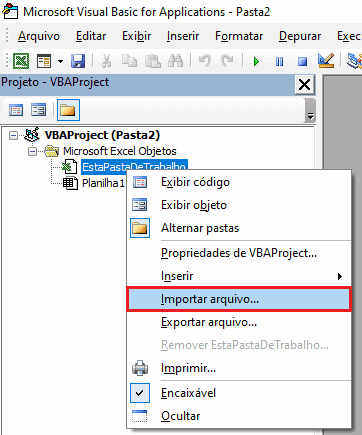Click the View Microsoft Excel toolbar icon
Screen dimensions: 362x435
[x=21, y=61]
